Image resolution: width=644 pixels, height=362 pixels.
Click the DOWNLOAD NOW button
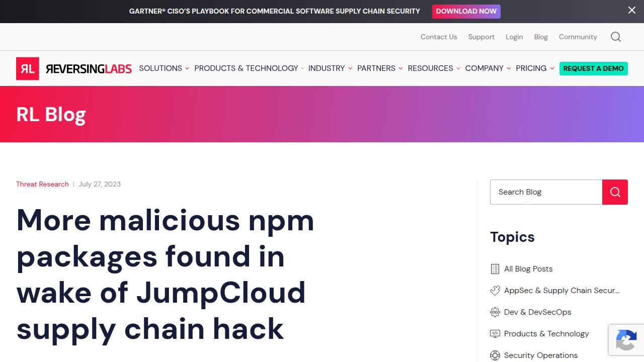(466, 11)
